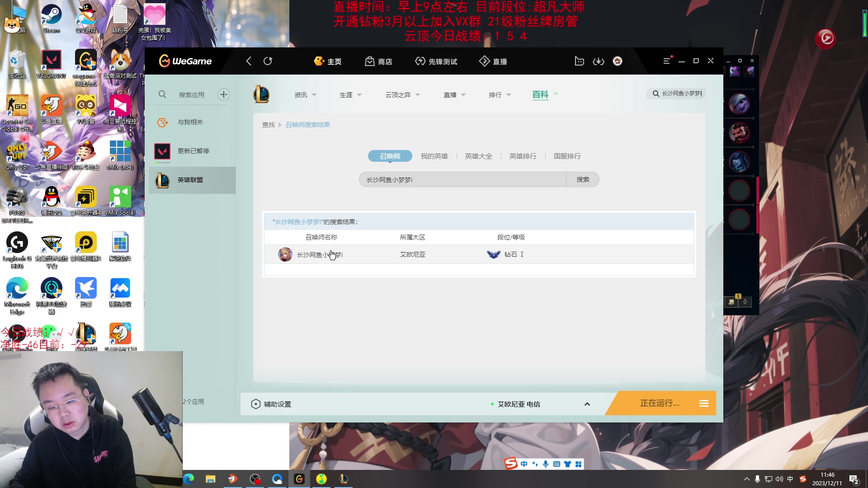
Task: Click the WeGame refresh icon
Action: [268, 61]
